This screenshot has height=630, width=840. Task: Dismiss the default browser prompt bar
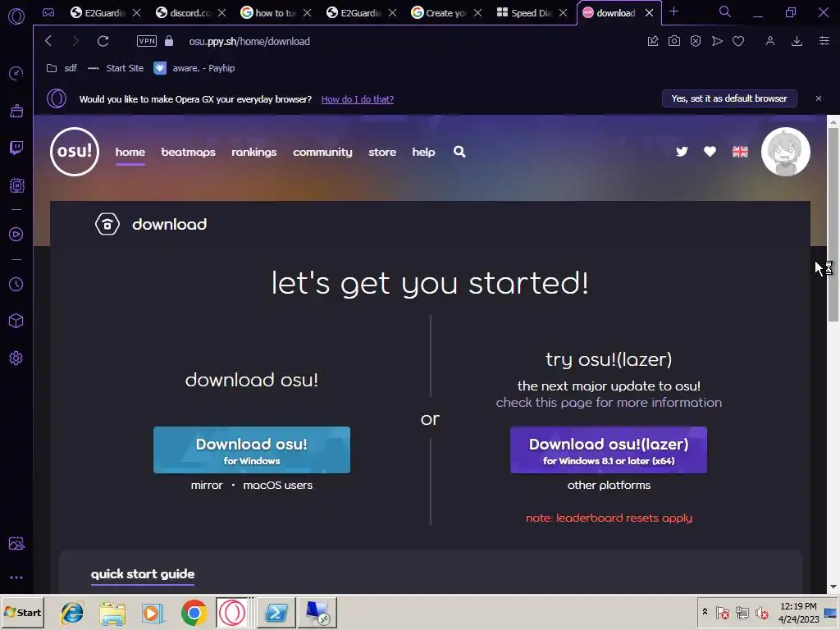(x=818, y=98)
